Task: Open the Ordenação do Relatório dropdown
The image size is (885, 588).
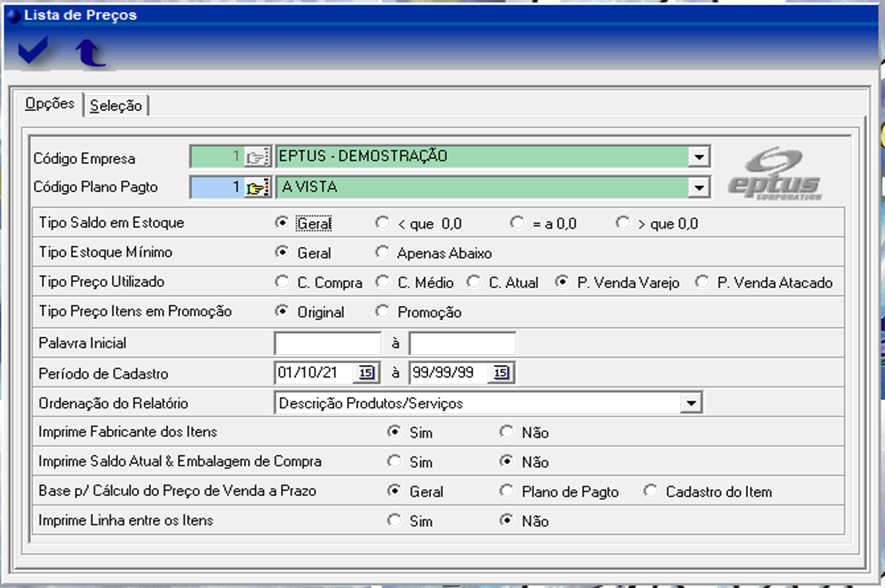Action: click(x=689, y=403)
